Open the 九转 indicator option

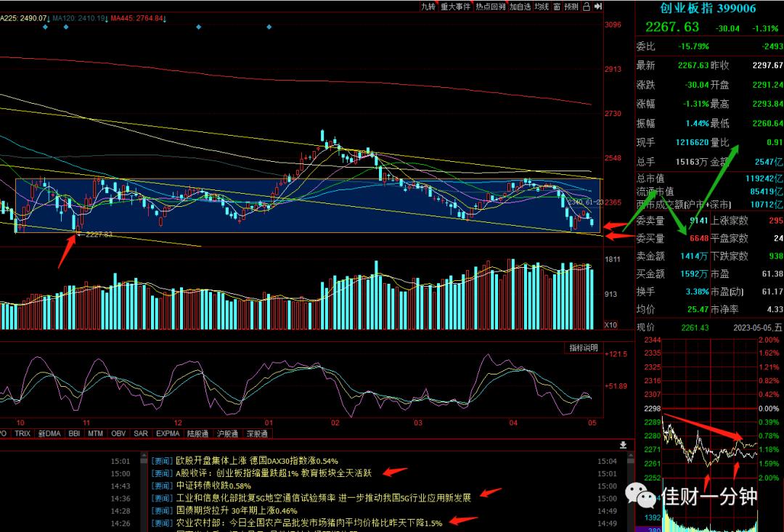click(428, 7)
